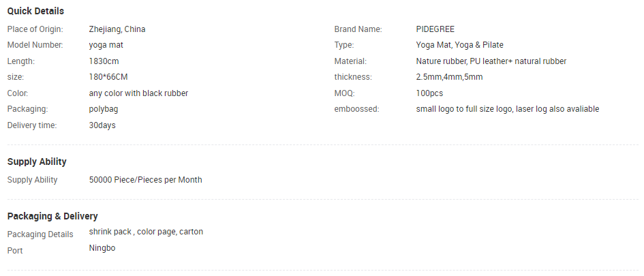
Task: Select the 1830cm length value
Action: coord(104,61)
